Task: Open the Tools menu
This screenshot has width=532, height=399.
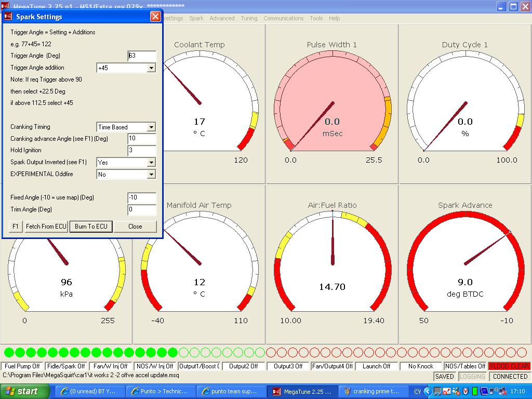Action: [x=316, y=18]
